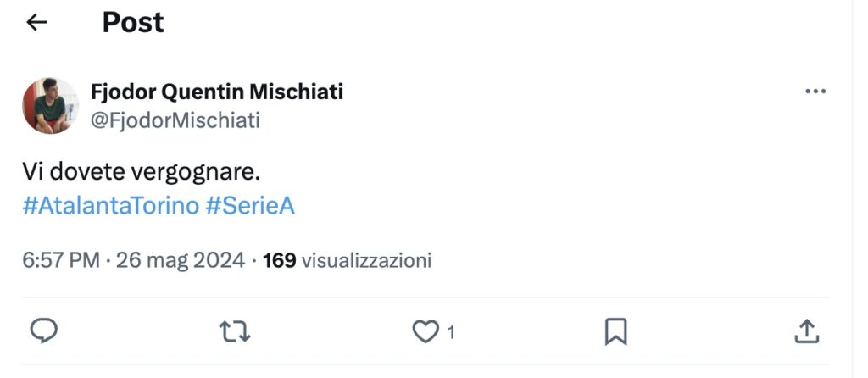
Task: Follow the #SerieA hashtag link
Action: click(250, 207)
